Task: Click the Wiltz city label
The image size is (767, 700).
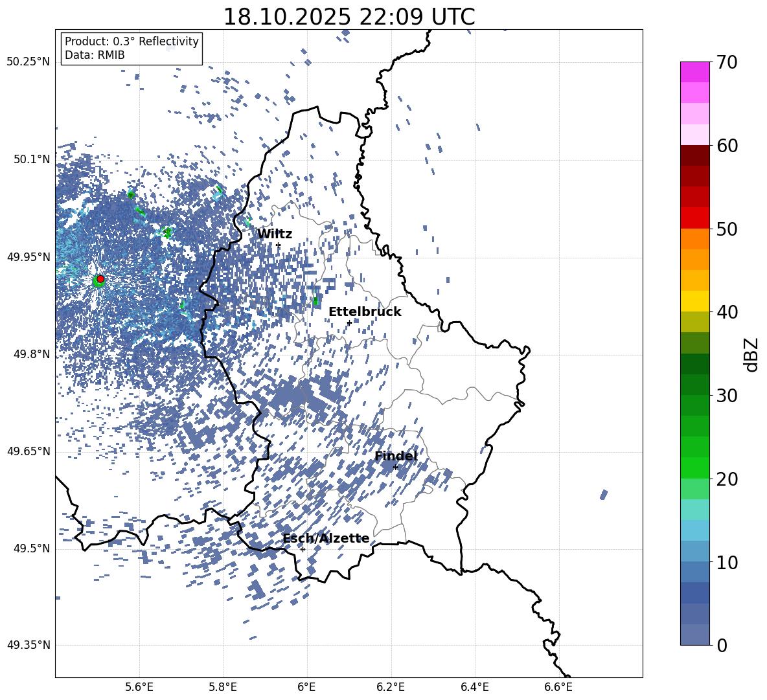Action: 275,234
